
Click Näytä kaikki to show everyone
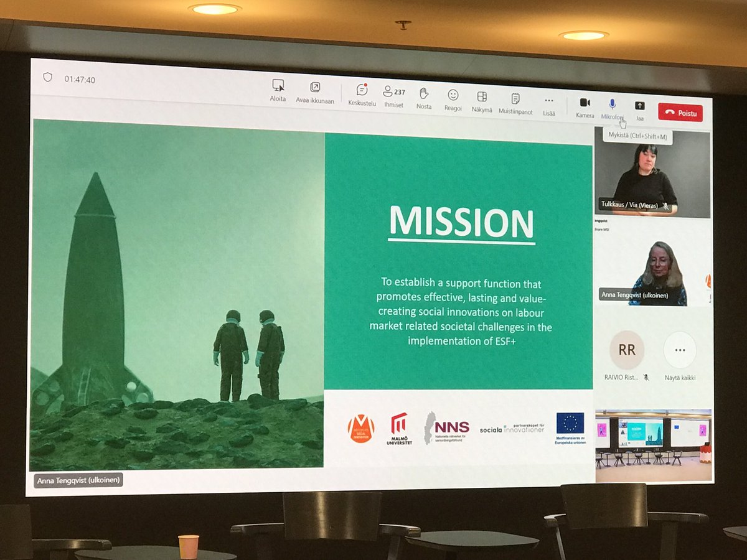click(x=680, y=356)
